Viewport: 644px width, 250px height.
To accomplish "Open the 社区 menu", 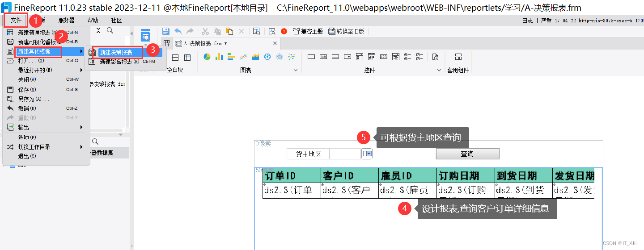I will pos(116,20).
